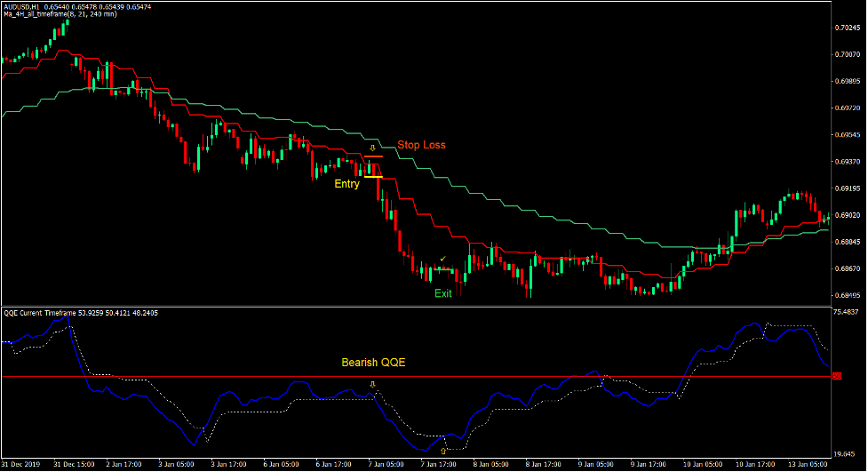
Task: Click the orange down arrow in QQE panel
Action: [x=373, y=384]
